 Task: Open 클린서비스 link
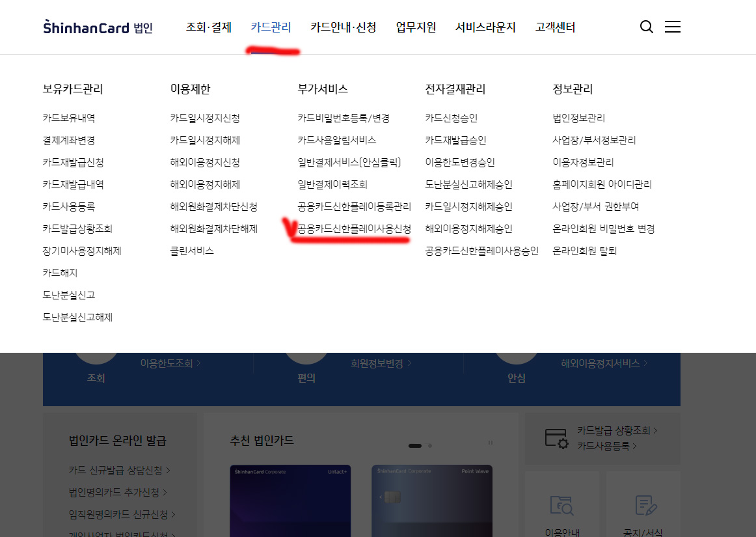point(192,251)
